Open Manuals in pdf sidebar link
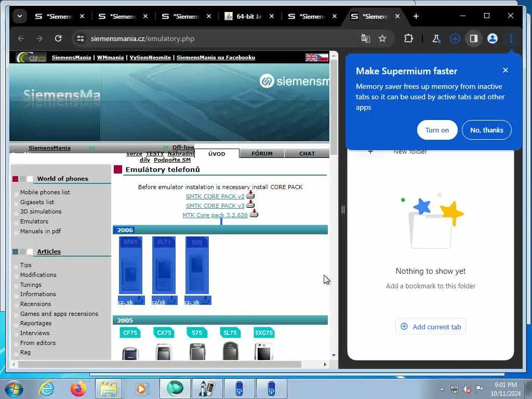This screenshot has height=399, width=532. 41,231
